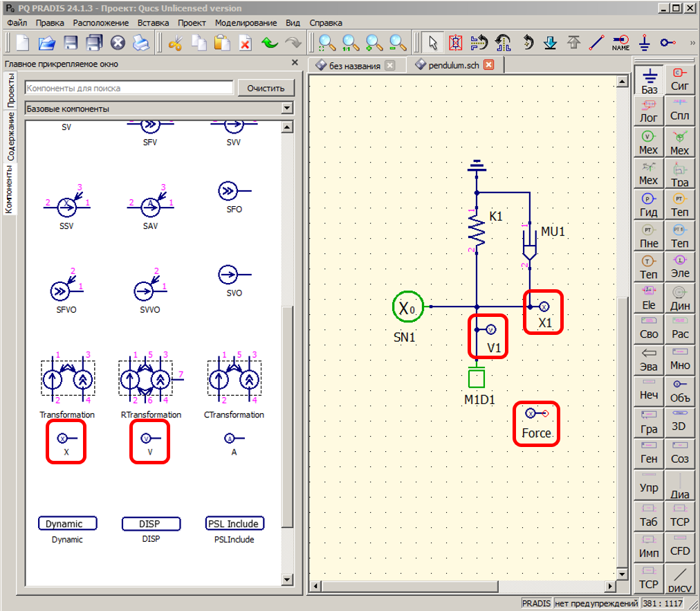Viewport: 700px width, 611px height.
Task: Select the Transformation component in palette
Action: 67,381
